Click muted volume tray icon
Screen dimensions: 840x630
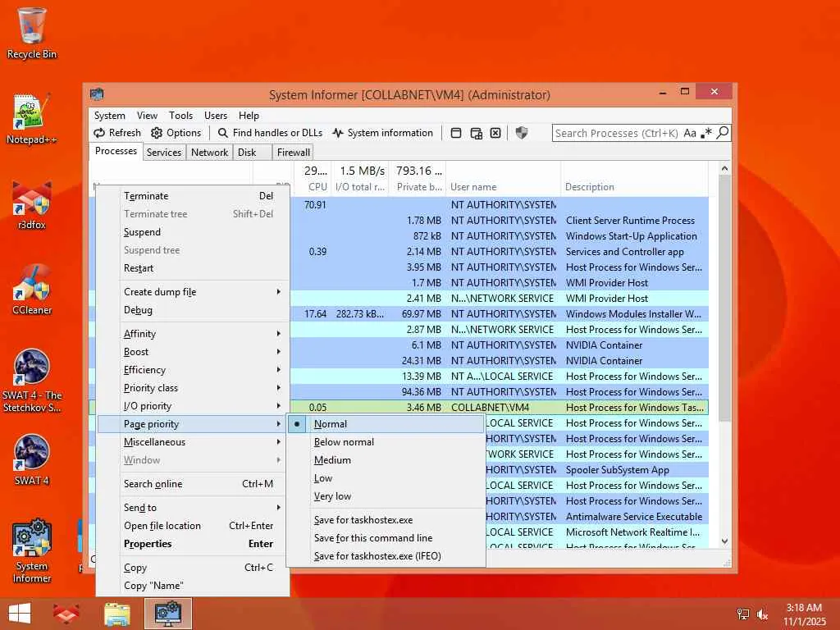click(762, 614)
